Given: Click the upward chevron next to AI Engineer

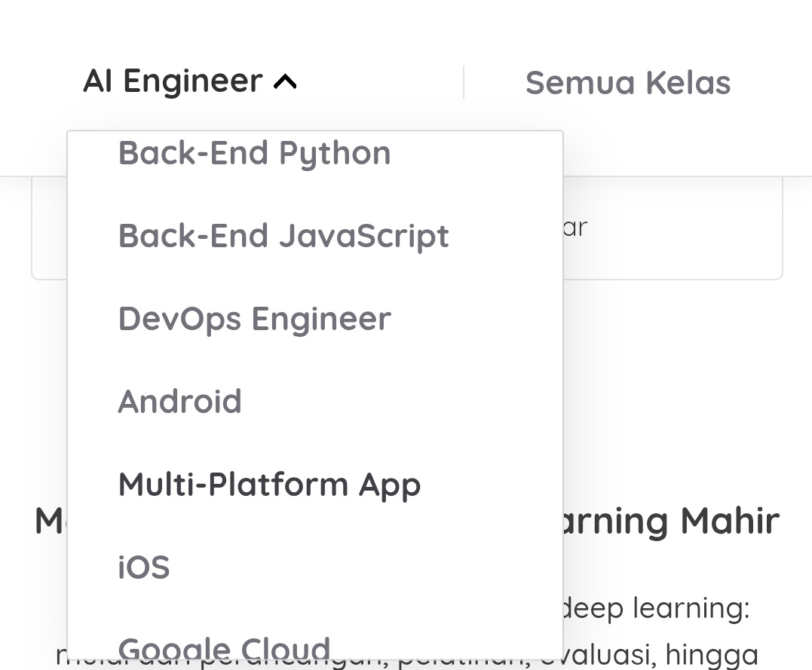Looking at the screenshot, I should click(284, 81).
